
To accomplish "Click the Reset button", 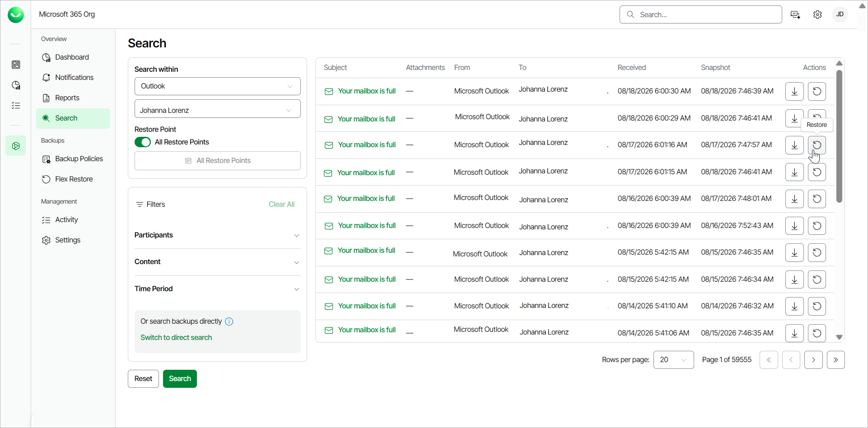I will point(143,379).
